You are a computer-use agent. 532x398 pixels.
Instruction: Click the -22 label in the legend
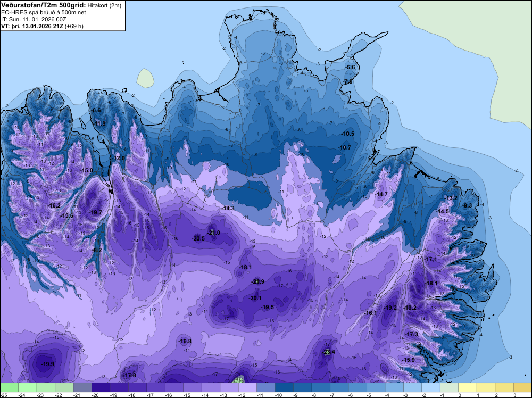59,395
